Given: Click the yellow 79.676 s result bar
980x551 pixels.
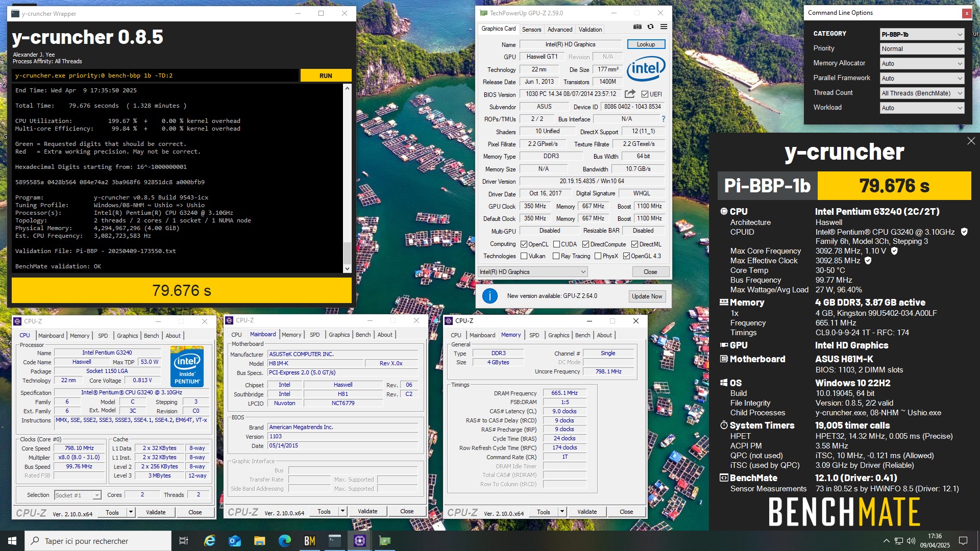Looking at the screenshot, I should 182,290.
